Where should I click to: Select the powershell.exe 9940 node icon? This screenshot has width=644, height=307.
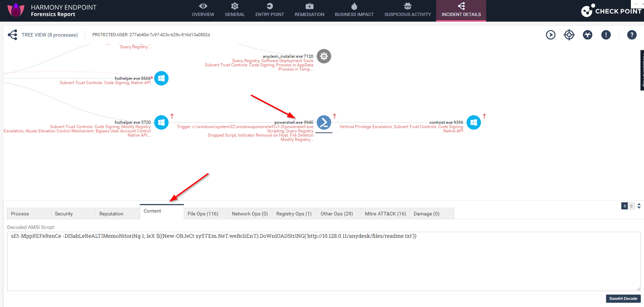pos(324,122)
